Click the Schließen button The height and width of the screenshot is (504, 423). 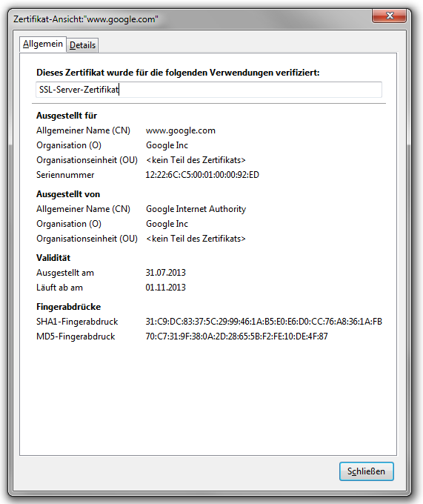[366, 471]
